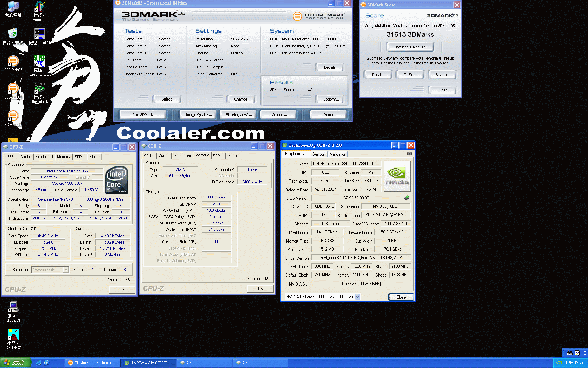This screenshot has width=588, height=368.
Task: Click Save as button in 3DMark Score
Action: coord(443,75)
